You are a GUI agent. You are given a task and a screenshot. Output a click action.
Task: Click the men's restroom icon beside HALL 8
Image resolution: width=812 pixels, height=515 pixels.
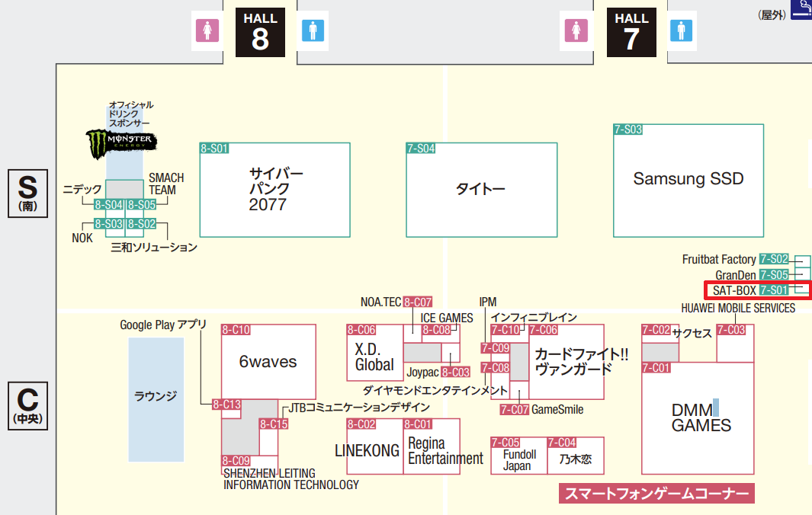coord(313,30)
